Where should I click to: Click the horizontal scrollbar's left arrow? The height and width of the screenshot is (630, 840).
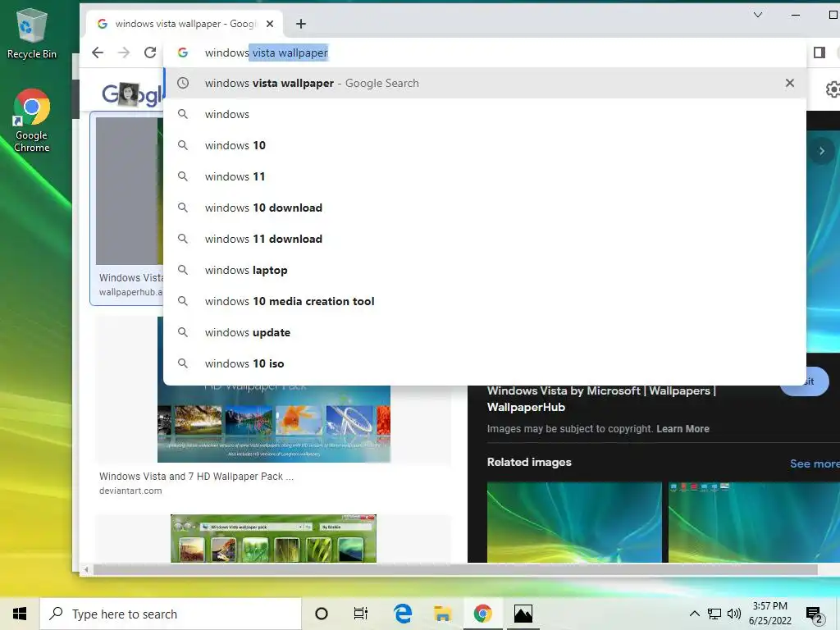[x=85, y=569]
